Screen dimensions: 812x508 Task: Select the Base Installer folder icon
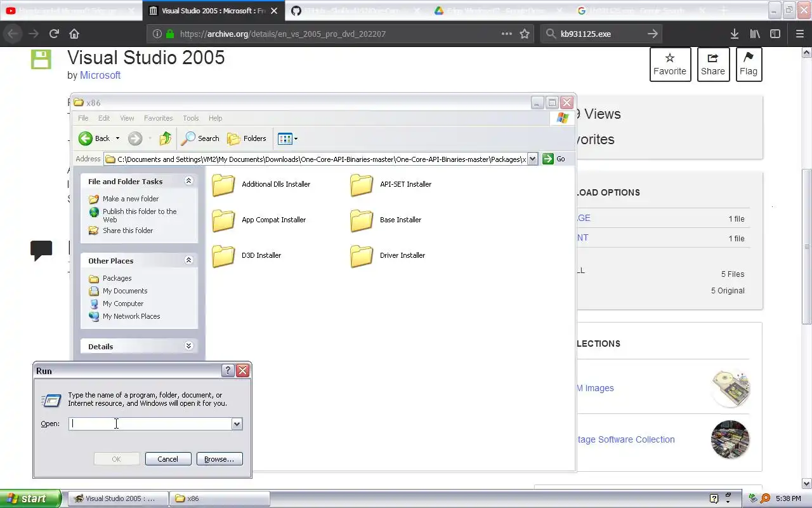coord(362,220)
